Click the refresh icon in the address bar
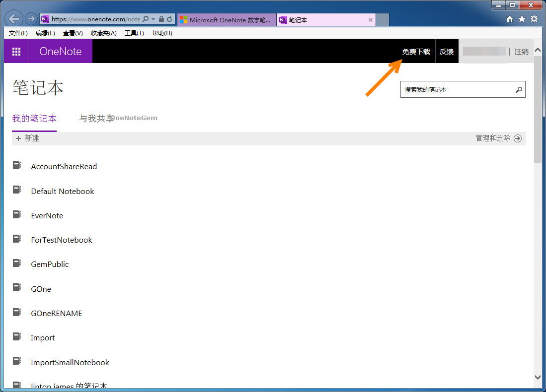Image resolution: width=546 pixels, height=392 pixels. 169,19
